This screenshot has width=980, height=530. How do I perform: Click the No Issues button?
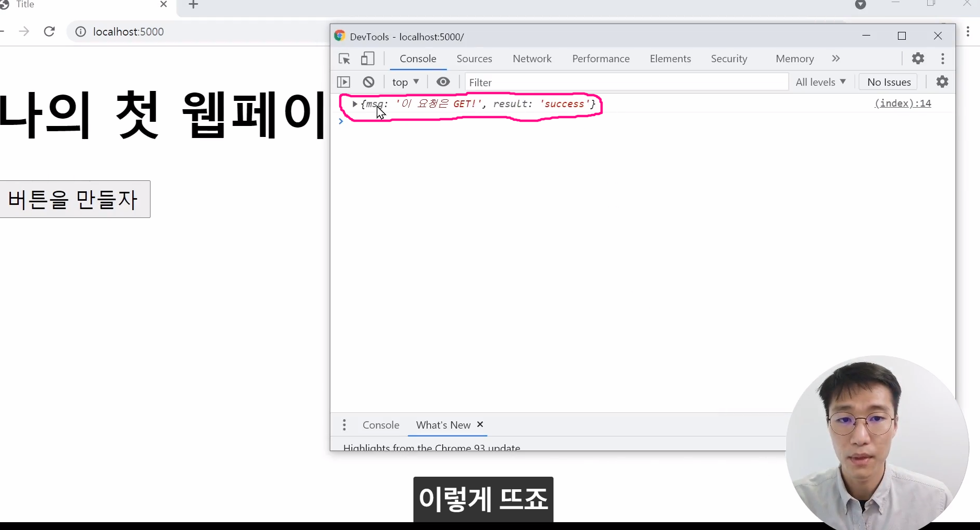click(x=889, y=82)
